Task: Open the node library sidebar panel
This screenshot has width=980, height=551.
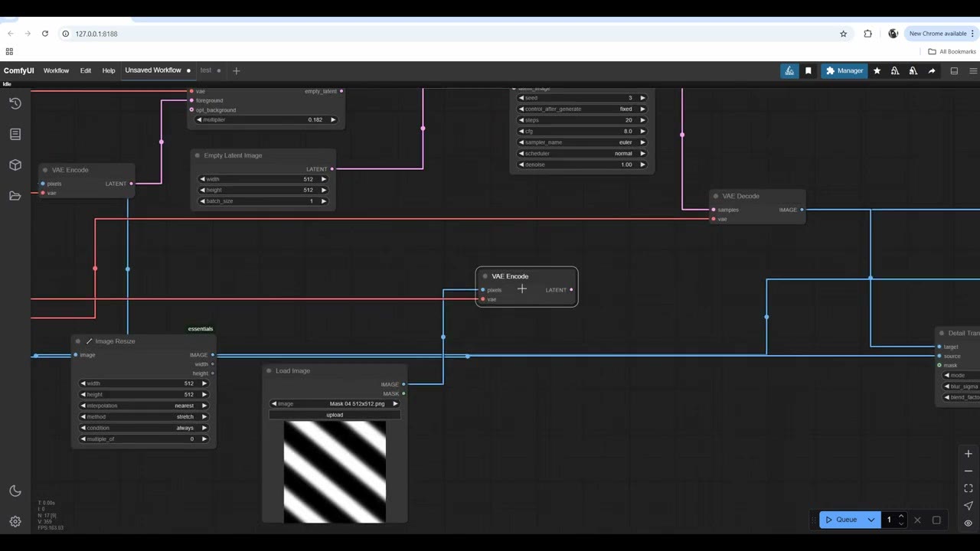Action: [15, 134]
